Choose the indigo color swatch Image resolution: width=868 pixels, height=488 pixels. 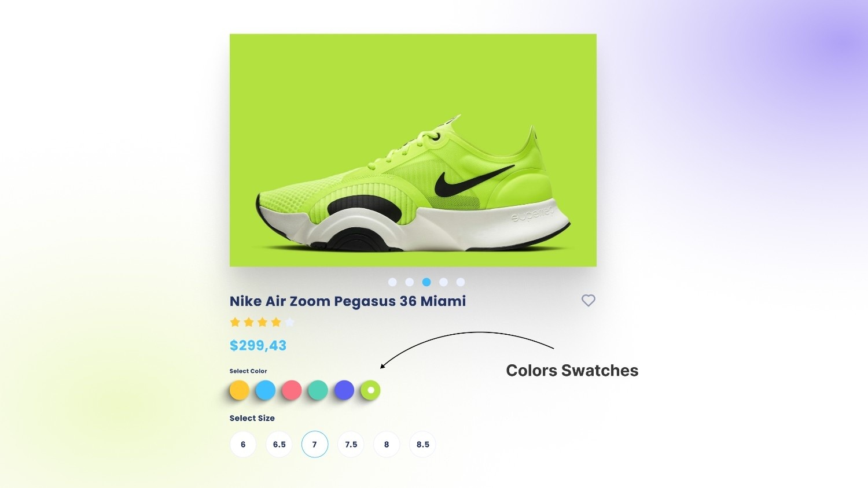pos(344,390)
